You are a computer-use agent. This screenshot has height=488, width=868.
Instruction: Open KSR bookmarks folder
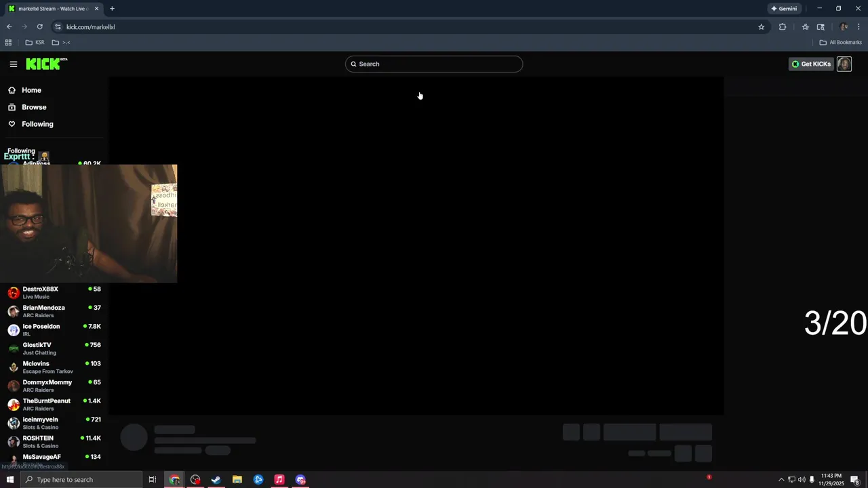35,42
